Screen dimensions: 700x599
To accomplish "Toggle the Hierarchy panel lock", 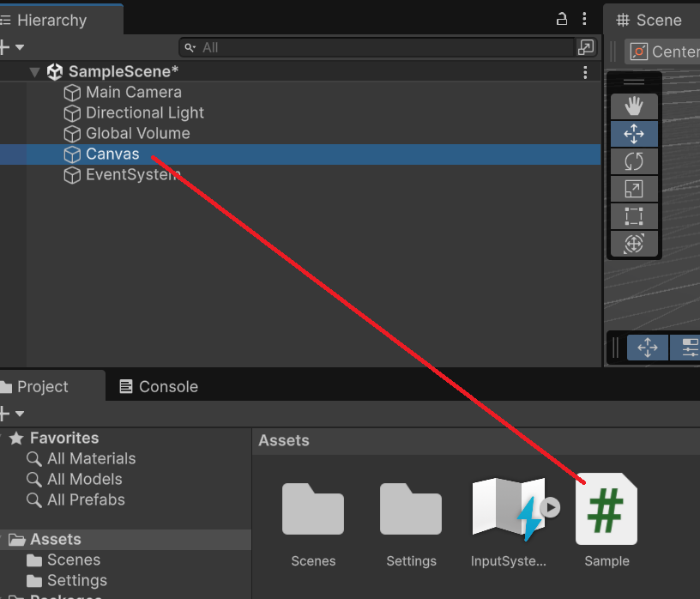I will tap(562, 19).
